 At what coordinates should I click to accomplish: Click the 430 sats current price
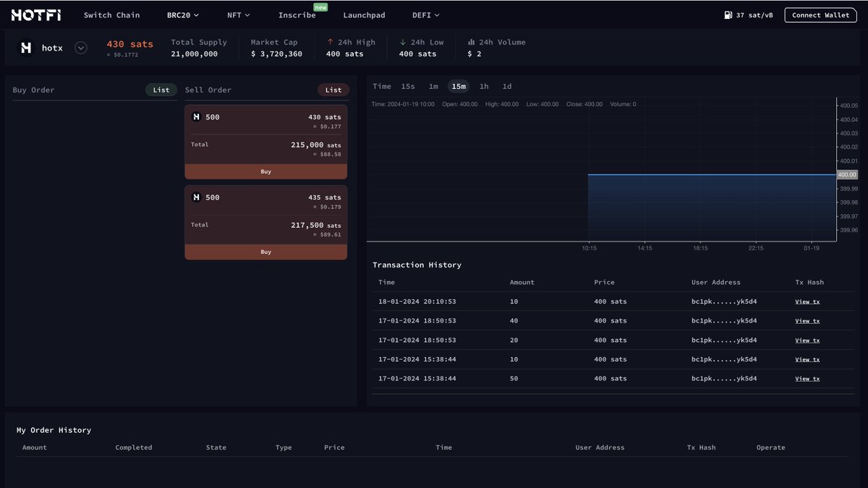[130, 44]
